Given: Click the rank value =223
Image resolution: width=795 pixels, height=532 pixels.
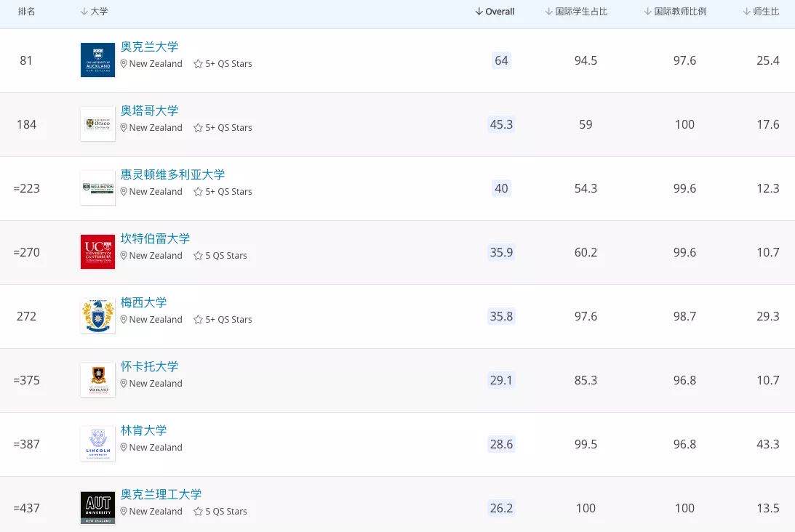Looking at the screenshot, I should coord(26,188).
